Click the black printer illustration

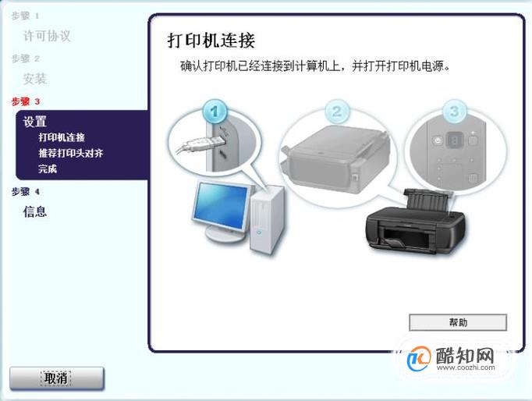[415, 222]
